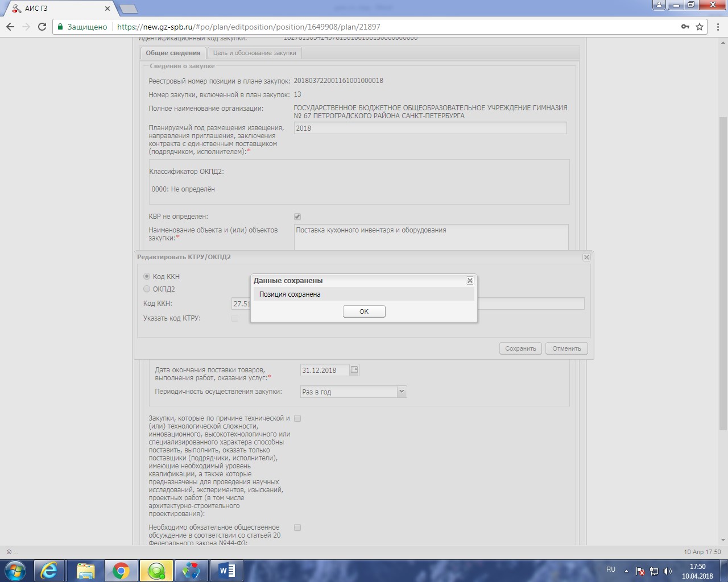The width and height of the screenshot is (728, 582).
Task: Open Windows Explorer folder on the taskbar
Action: [85, 571]
